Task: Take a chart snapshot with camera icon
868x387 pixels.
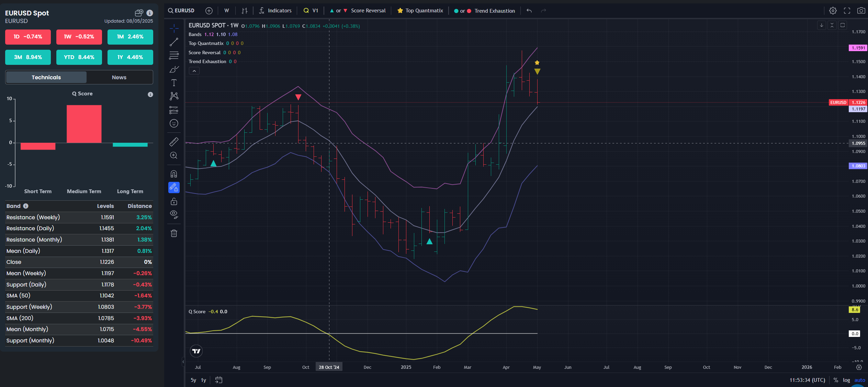Action: click(x=861, y=11)
